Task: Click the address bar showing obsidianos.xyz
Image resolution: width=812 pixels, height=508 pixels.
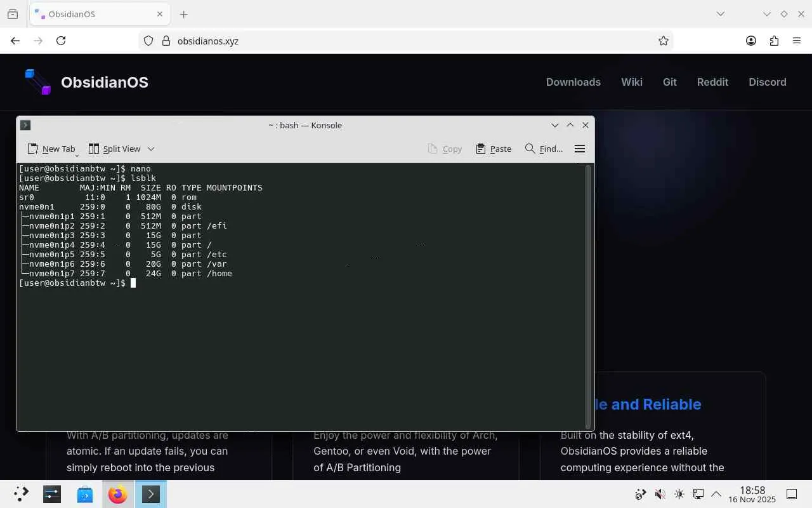Action: (406, 41)
